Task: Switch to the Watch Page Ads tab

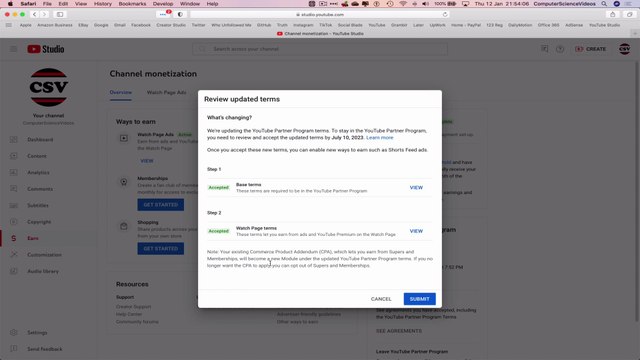Action: point(167,93)
